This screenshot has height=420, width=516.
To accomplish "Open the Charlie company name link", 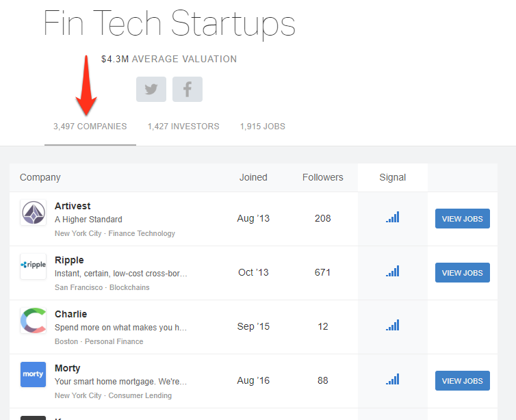I will click(x=70, y=314).
